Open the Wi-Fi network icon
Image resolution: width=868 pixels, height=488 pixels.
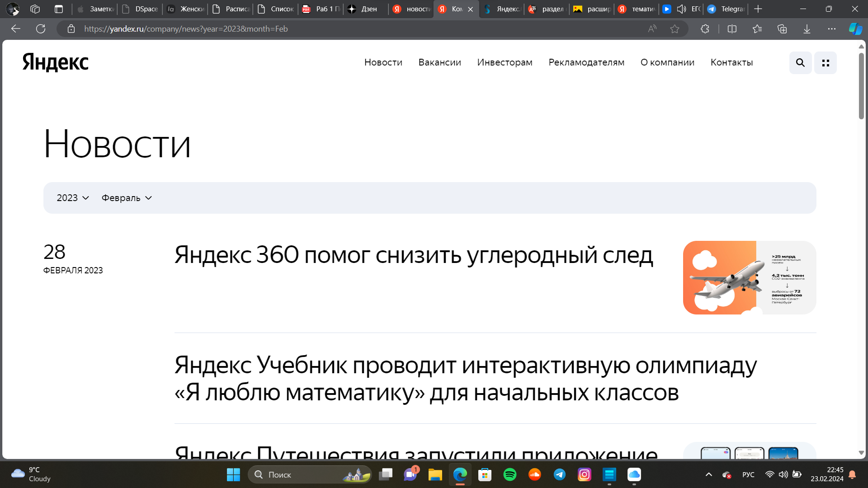click(x=769, y=474)
